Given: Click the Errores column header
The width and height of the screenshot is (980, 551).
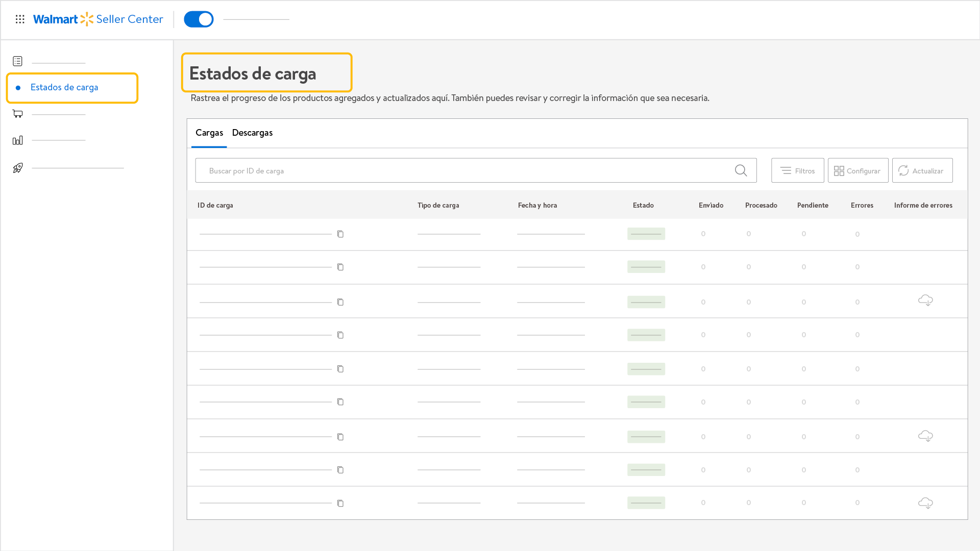Looking at the screenshot, I should click(x=862, y=205).
